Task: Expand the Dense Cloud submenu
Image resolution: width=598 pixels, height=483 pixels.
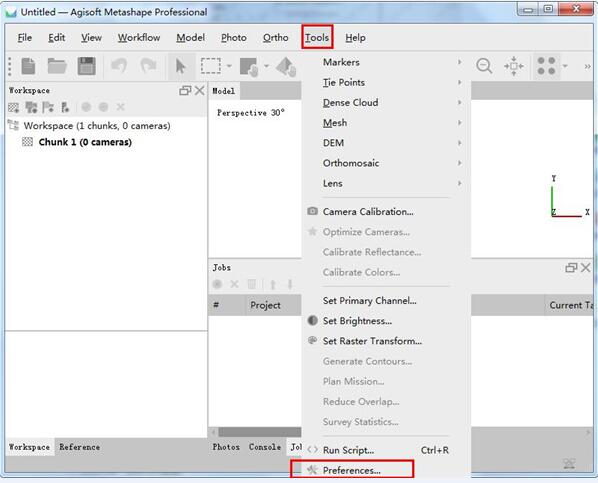Action: pyautogui.click(x=385, y=103)
